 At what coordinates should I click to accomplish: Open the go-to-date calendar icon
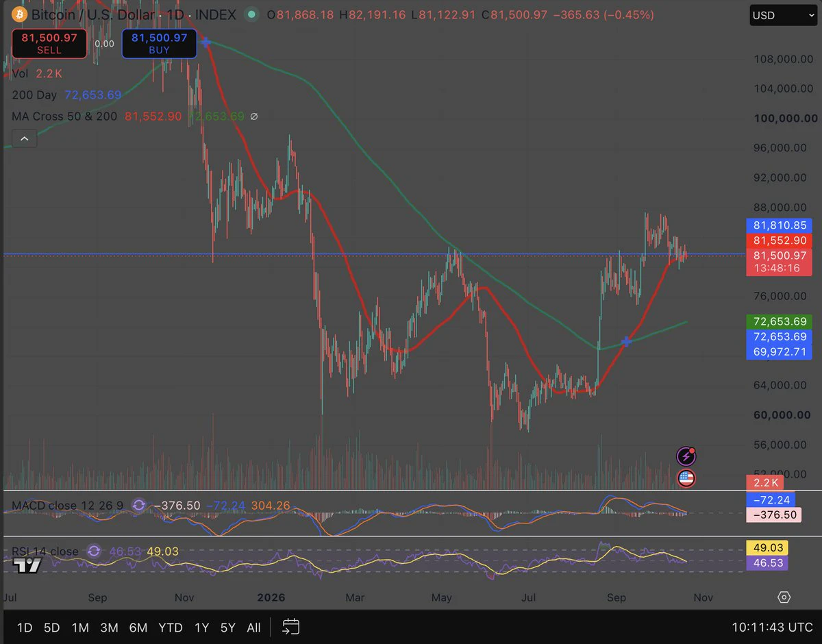pyautogui.click(x=291, y=627)
